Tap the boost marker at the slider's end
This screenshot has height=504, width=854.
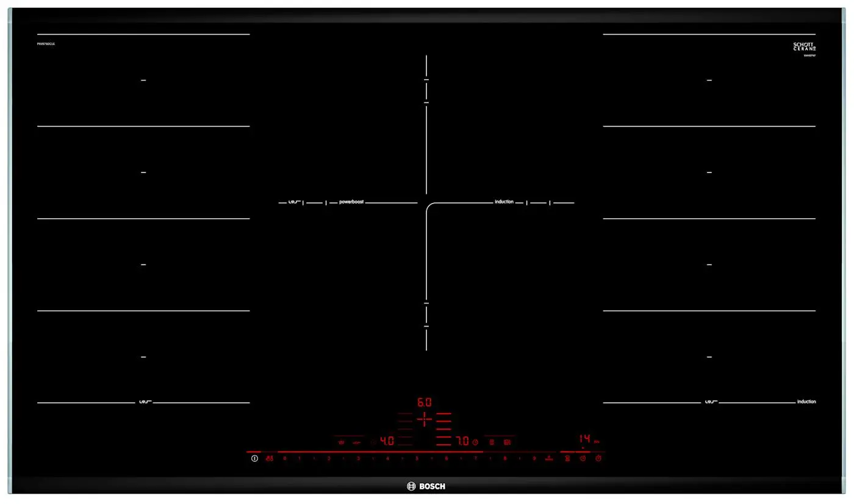click(549, 458)
